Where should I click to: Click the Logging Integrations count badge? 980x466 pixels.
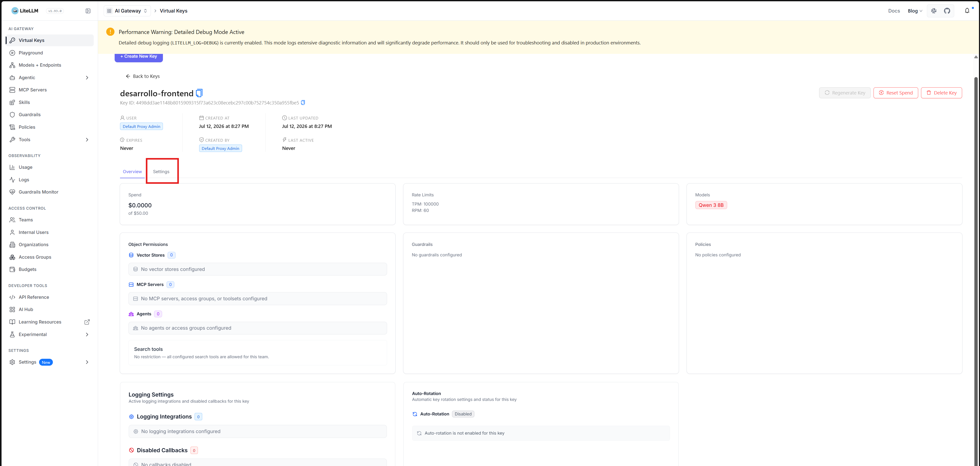198,416
